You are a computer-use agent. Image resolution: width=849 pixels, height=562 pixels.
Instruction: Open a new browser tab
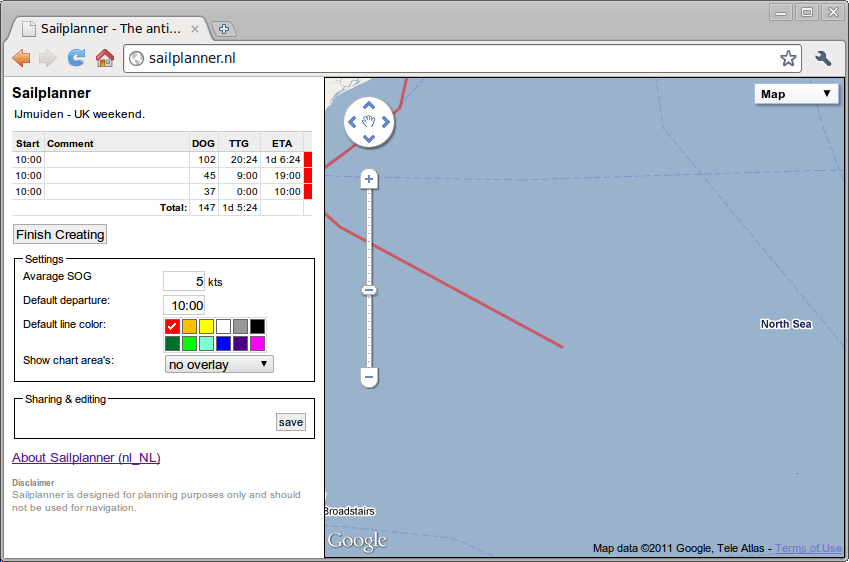224,29
